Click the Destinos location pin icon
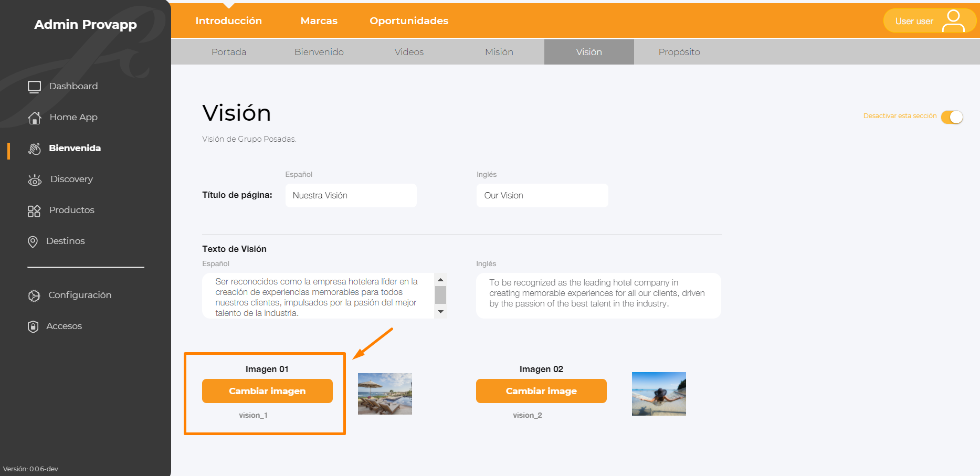This screenshot has width=980, height=476. click(33, 241)
